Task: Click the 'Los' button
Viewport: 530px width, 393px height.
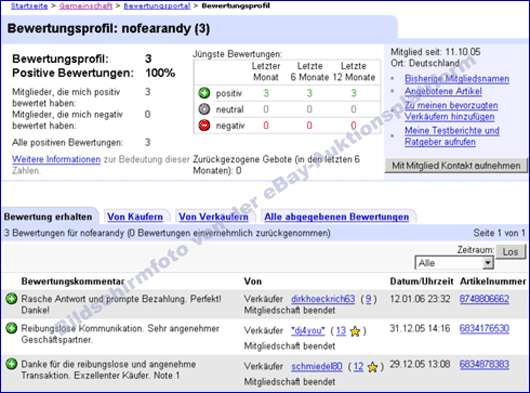Action: tap(510, 252)
